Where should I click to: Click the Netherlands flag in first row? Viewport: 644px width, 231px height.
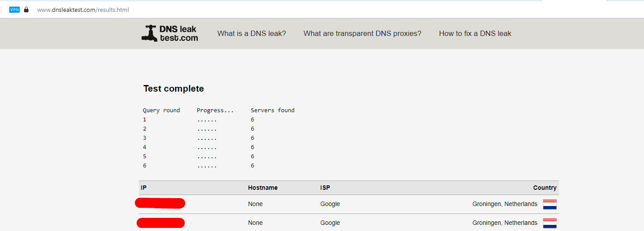point(550,204)
